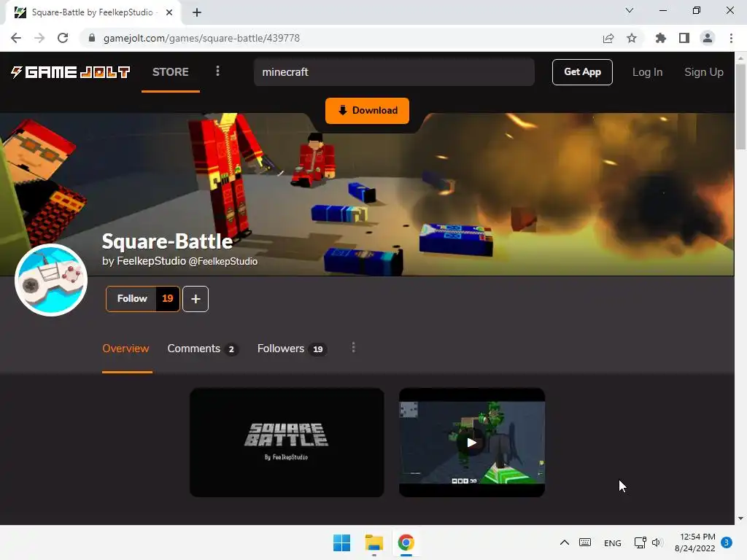Open the volume speaker tray icon
The height and width of the screenshot is (560, 747).
click(x=657, y=542)
